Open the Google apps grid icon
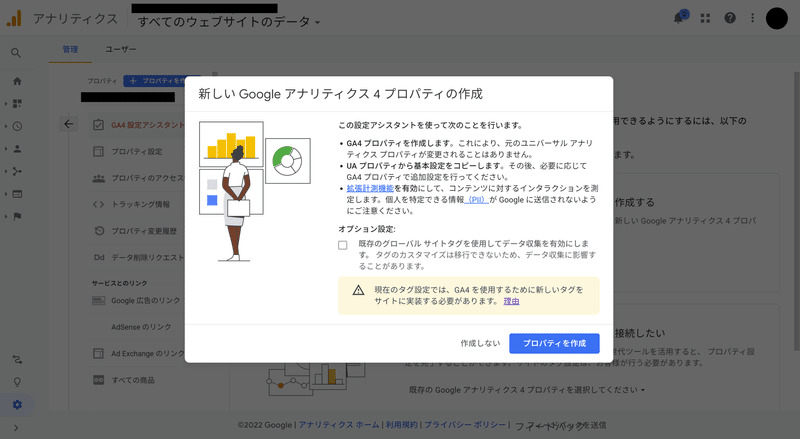The image size is (800, 439). coord(705,18)
